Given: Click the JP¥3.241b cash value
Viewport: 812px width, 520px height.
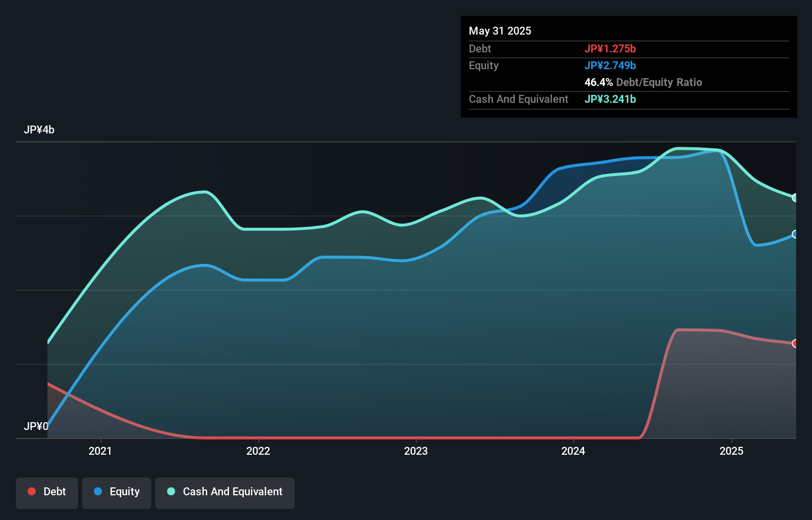Looking at the screenshot, I should click(x=610, y=99).
